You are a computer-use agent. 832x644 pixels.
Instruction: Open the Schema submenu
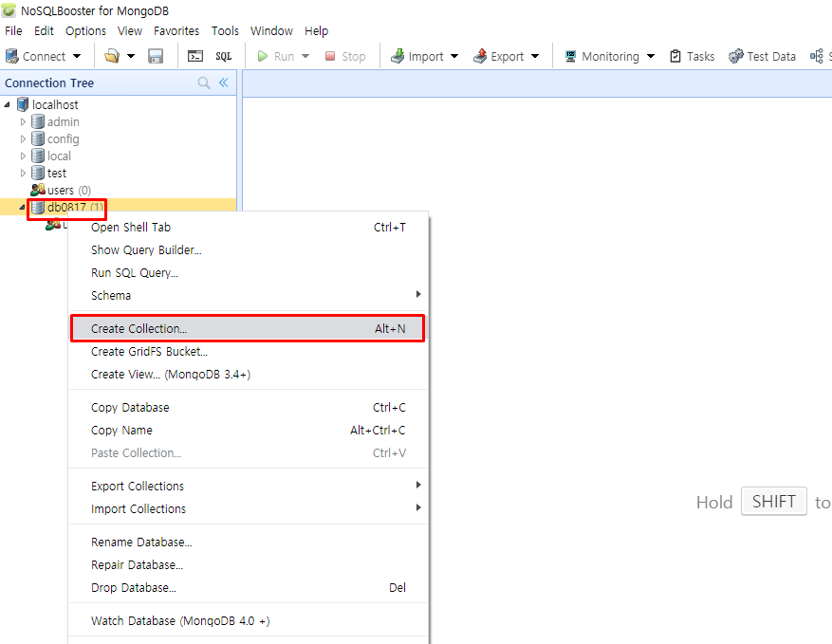tap(248, 296)
